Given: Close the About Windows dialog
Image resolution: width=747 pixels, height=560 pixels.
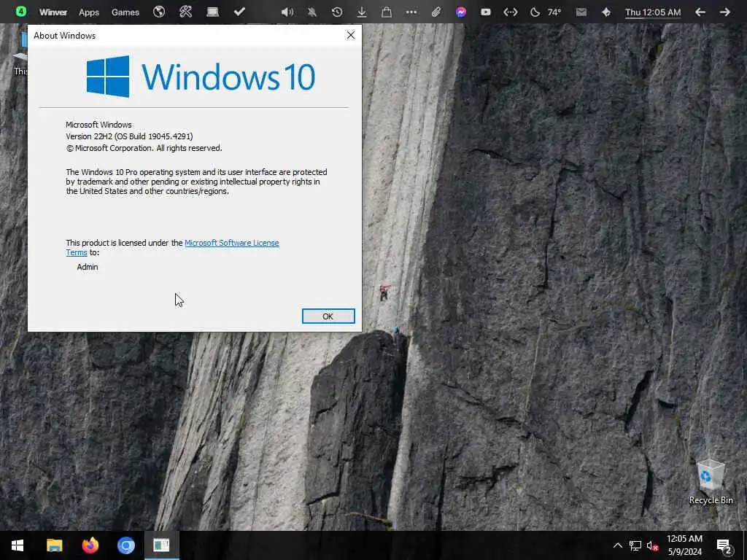Looking at the screenshot, I should tap(351, 35).
